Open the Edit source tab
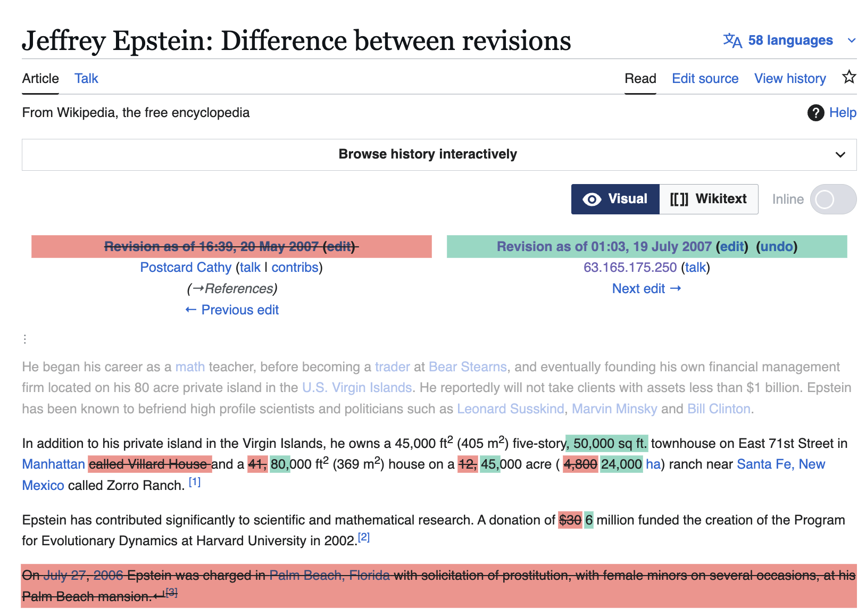The width and height of the screenshot is (866, 616). (705, 79)
